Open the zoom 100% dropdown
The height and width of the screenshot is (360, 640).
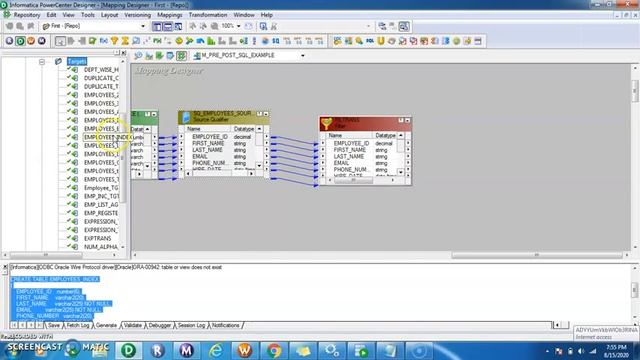[x=239, y=26]
